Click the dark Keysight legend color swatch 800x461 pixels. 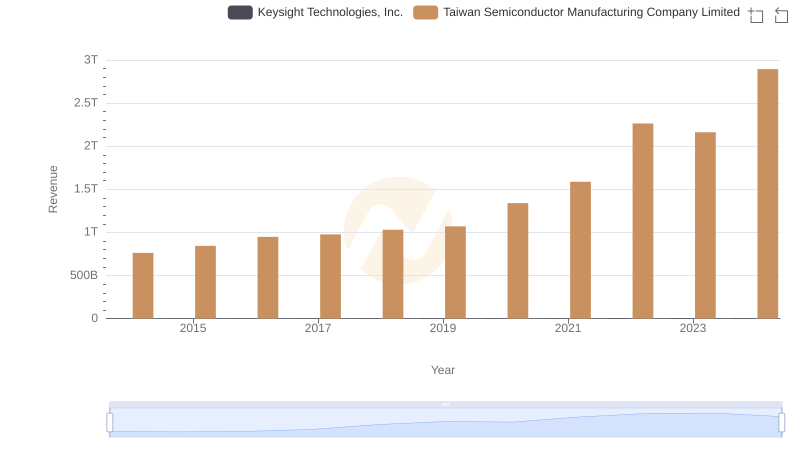240,12
